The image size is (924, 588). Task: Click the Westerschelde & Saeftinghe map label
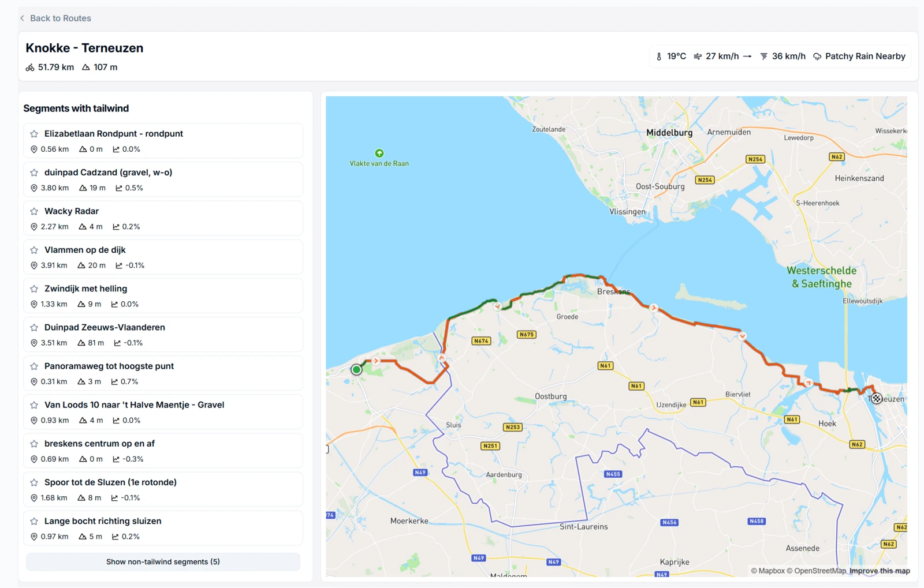(x=821, y=277)
